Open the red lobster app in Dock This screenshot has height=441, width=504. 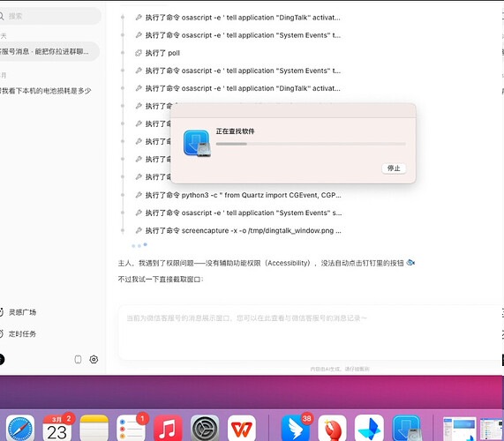point(333,429)
